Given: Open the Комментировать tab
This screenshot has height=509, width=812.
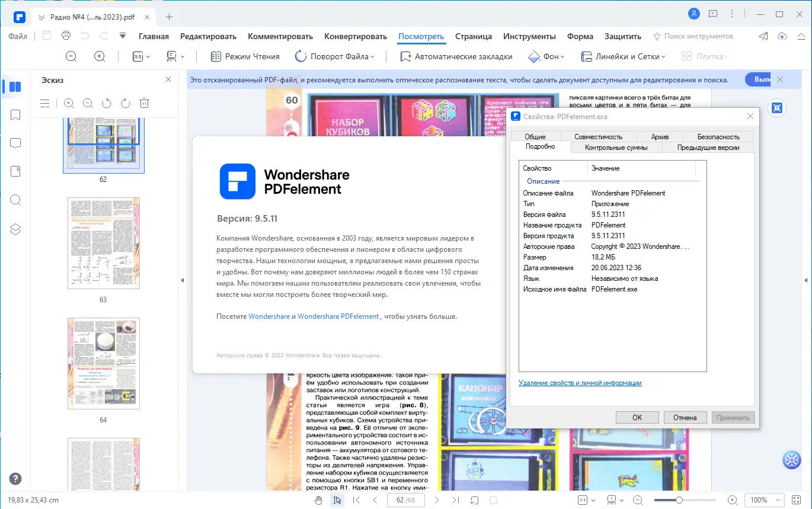Looking at the screenshot, I should 280,36.
